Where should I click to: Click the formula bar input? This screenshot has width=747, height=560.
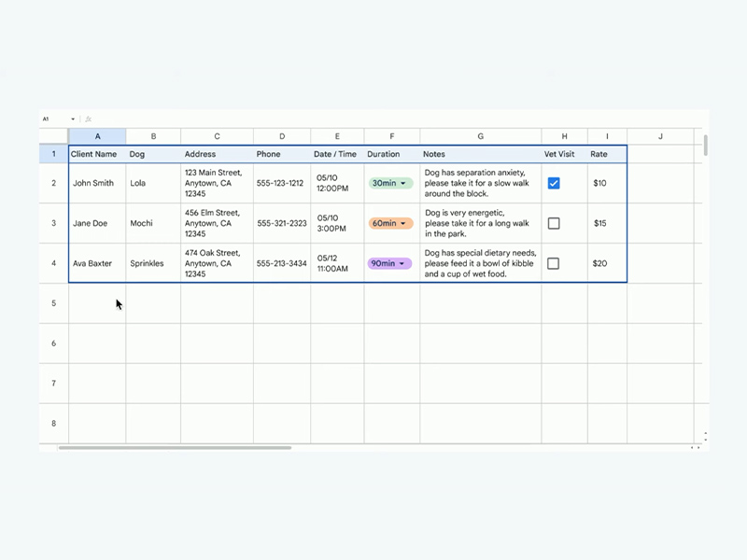pyautogui.click(x=395, y=119)
